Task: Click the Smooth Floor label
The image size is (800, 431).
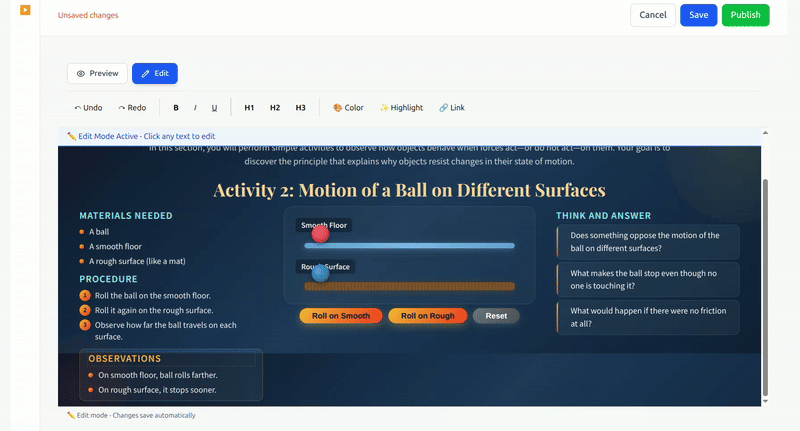Action: tap(324, 225)
